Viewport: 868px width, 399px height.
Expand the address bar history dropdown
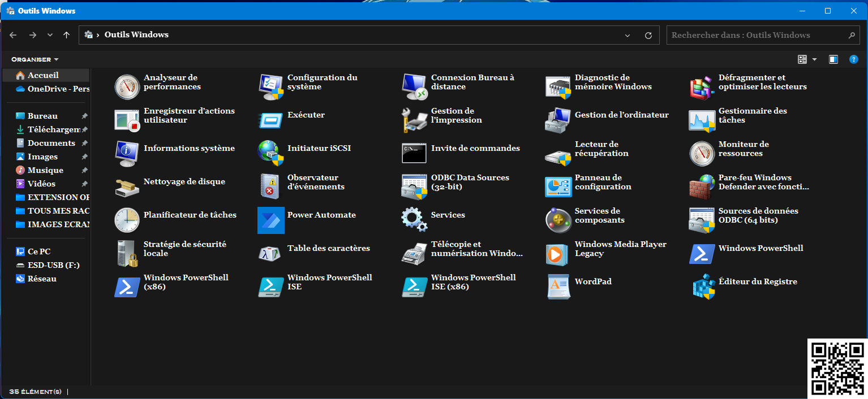click(628, 35)
